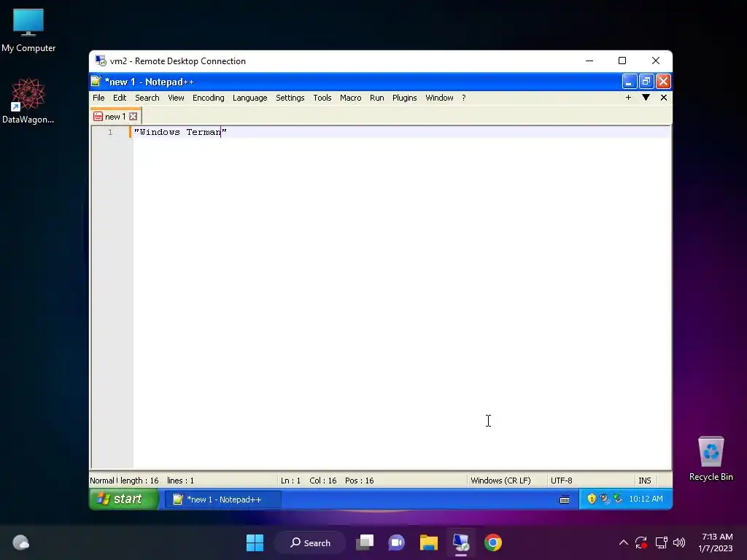
Task: Close current document with menu bar X
Action: tap(664, 98)
